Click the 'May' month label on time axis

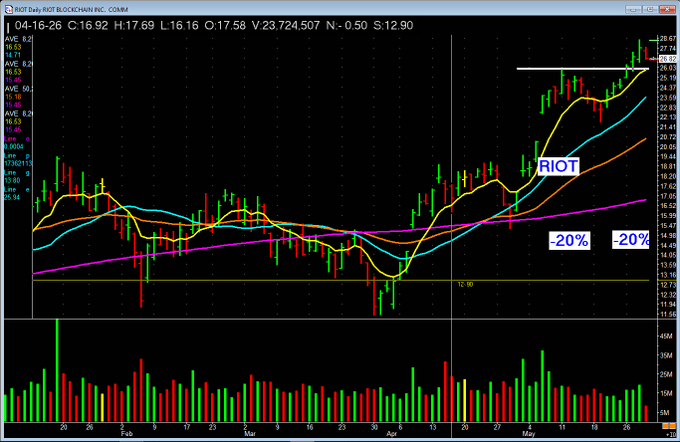(528, 433)
